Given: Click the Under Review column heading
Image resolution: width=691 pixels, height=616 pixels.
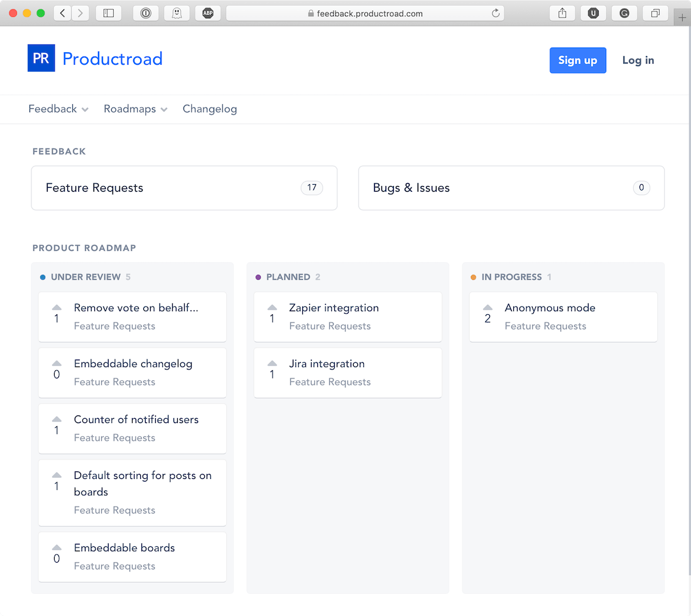Looking at the screenshot, I should (x=85, y=277).
